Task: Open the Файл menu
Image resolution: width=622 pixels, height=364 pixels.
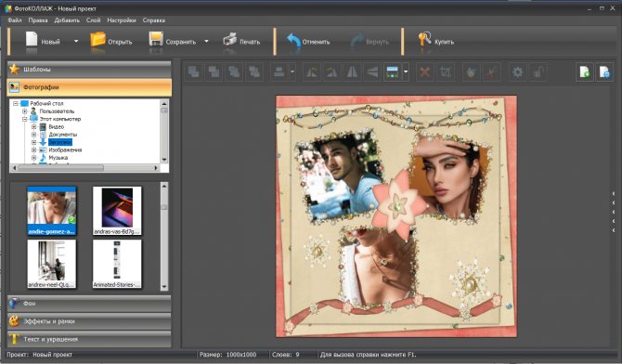Action: click(x=15, y=20)
